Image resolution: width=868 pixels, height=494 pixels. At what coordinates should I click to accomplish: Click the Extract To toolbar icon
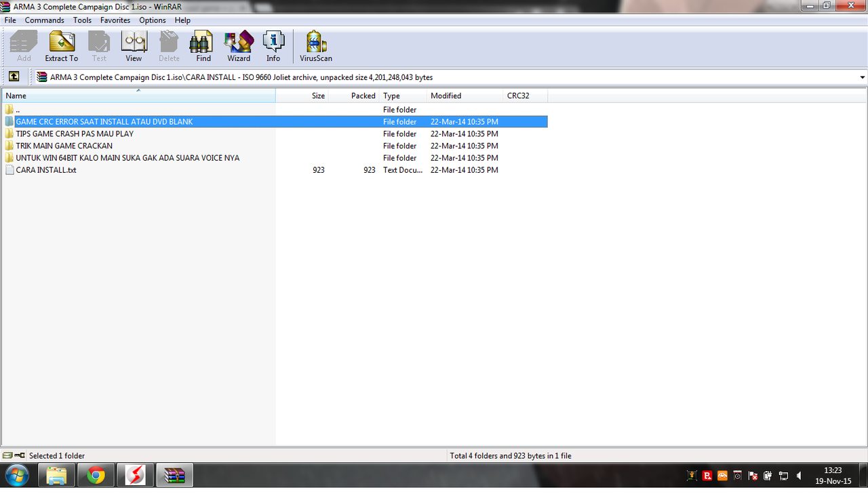coord(62,47)
